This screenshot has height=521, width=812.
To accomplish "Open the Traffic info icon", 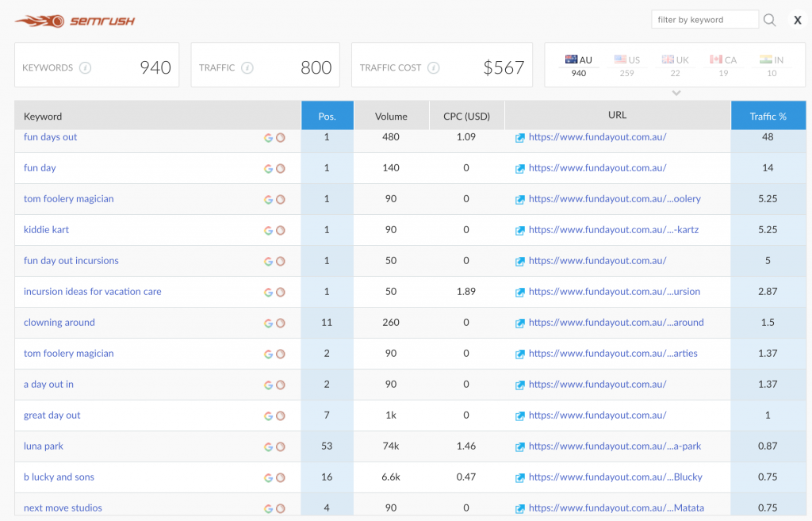I will [247, 68].
